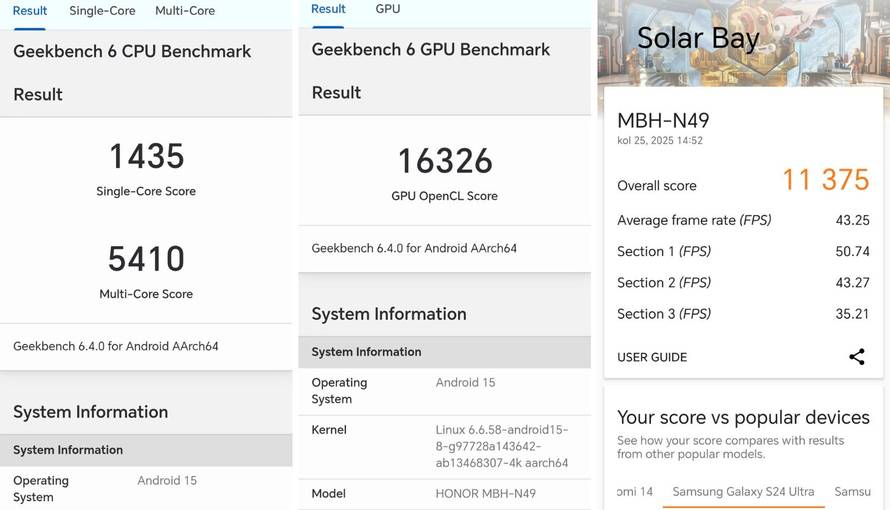Viewport: 890px width, 510px height.
Task: Open the USER GUIDE link
Action: point(652,357)
